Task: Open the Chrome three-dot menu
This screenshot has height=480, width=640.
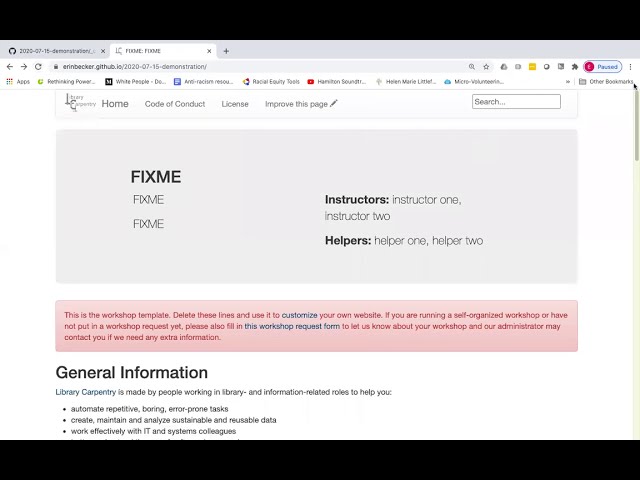Action: tap(630, 67)
